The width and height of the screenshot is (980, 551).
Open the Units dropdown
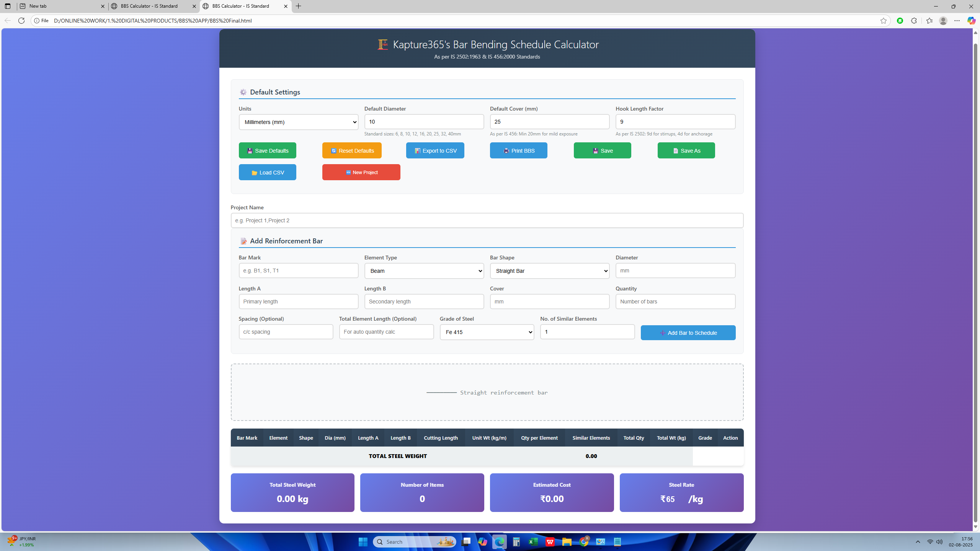click(x=298, y=122)
